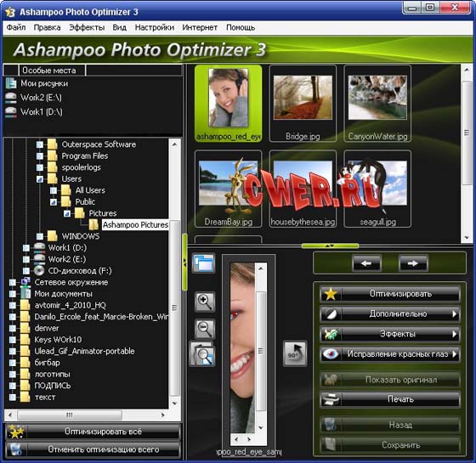Screen dimensions: 476x463
Task: Click the zoom out magnifier icon
Action: [205, 329]
